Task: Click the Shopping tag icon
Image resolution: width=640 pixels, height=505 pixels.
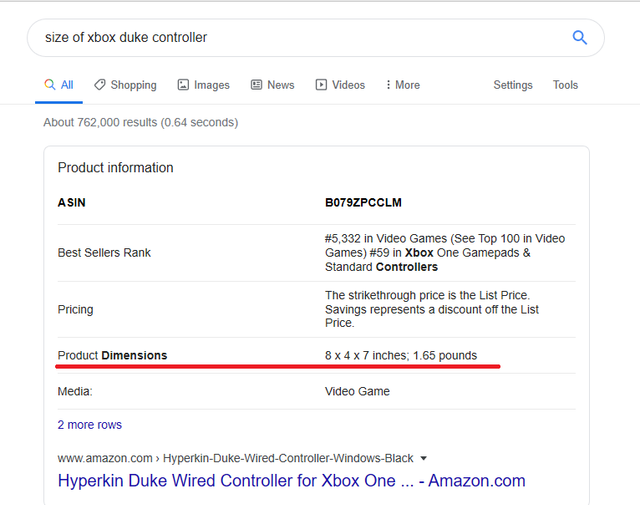Action: [100, 85]
